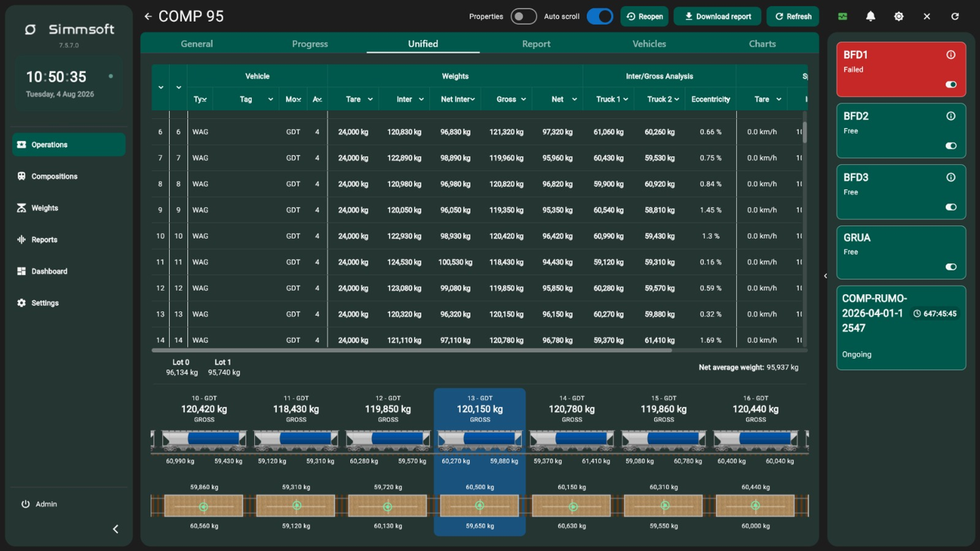Click the eccentricity value 1.69 %
The height and width of the screenshot is (551, 980).
(711, 341)
